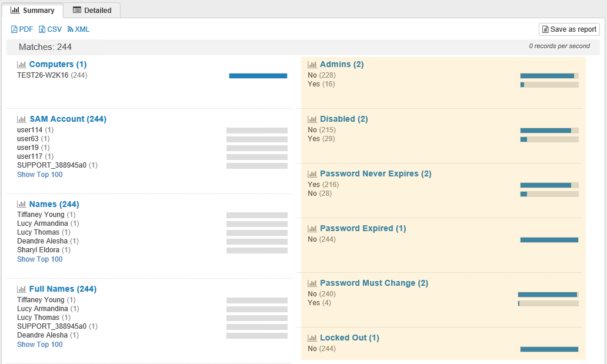Open the XML feed icon

tap(70, 29)
